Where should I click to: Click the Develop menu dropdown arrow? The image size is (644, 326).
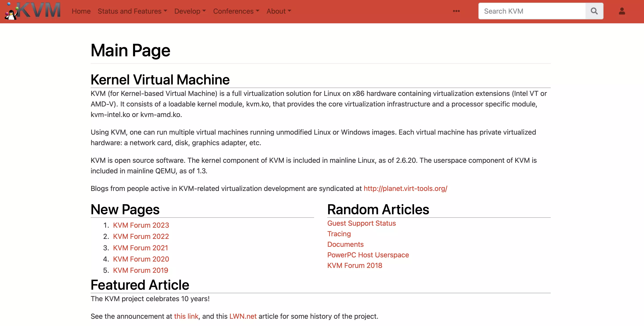tap(204, 11)
